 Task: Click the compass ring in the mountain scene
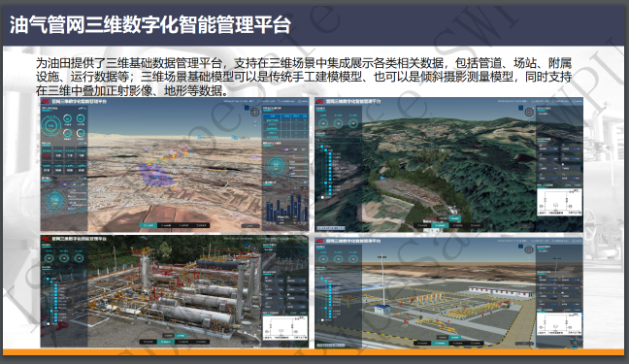pyautogui.click(x=529, y=112)
